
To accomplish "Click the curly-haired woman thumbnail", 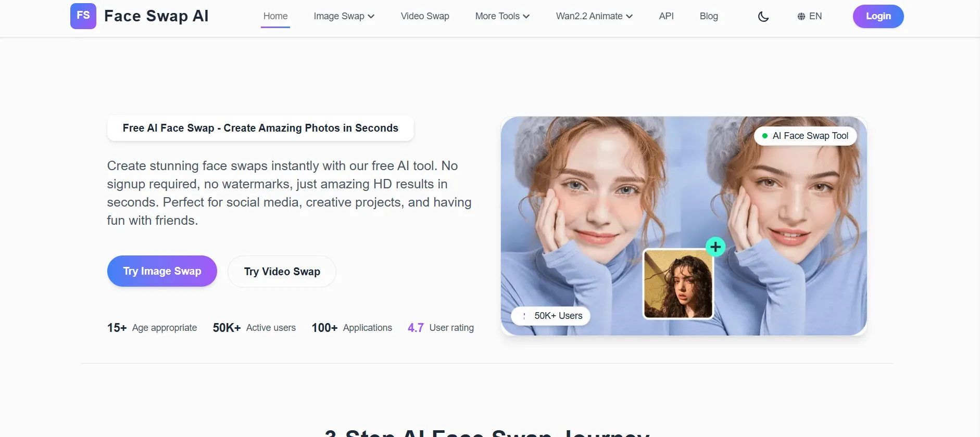I will (678, 284).
